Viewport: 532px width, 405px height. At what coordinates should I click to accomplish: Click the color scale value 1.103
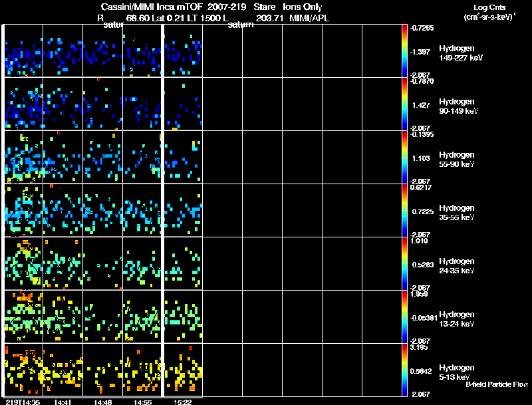(421, 158)
